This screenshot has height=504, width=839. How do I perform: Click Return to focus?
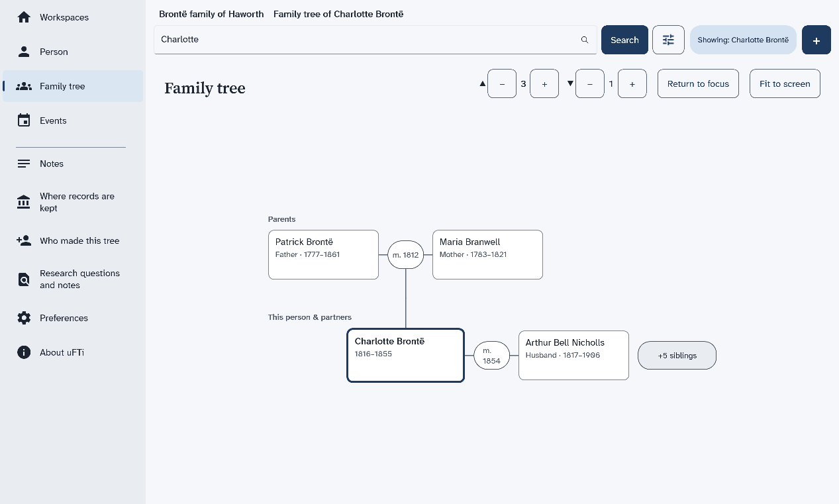tap(698, 83)
